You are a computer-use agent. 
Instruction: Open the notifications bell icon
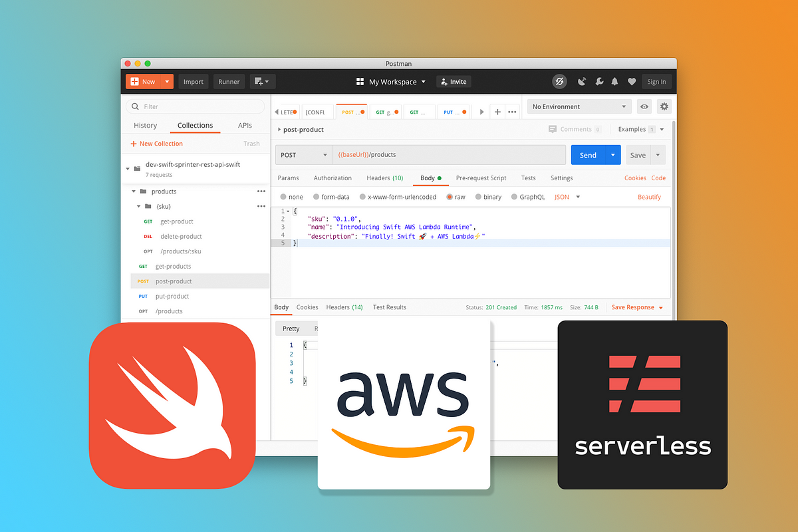click(615, 82)
